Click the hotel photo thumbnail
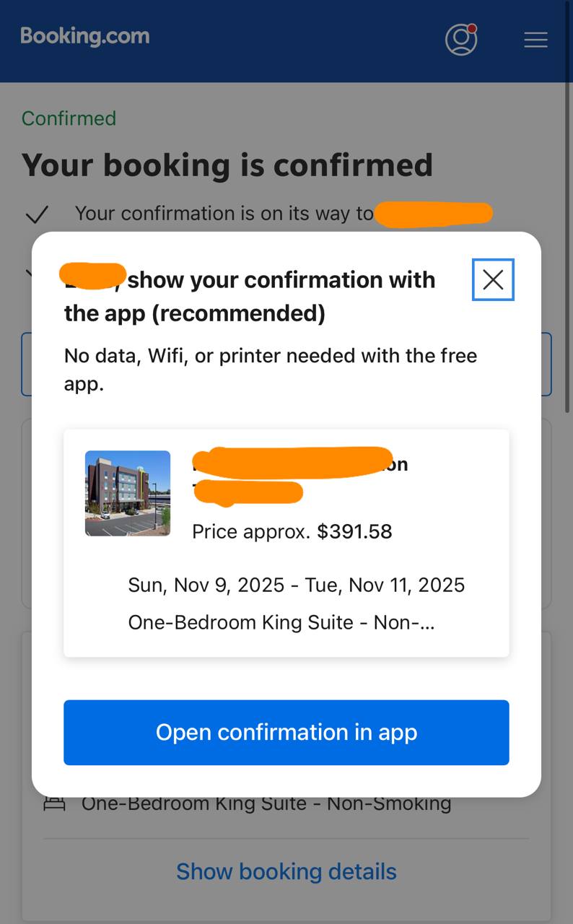573x924 pixels. pos(128,493)
